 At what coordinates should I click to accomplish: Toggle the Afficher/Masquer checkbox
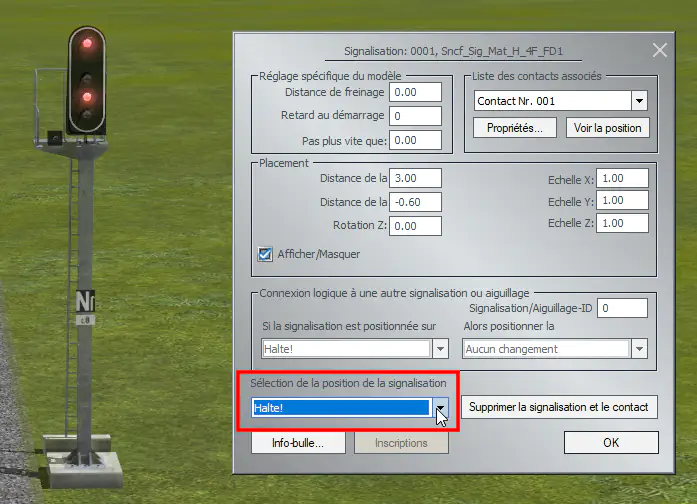point(265,254)
